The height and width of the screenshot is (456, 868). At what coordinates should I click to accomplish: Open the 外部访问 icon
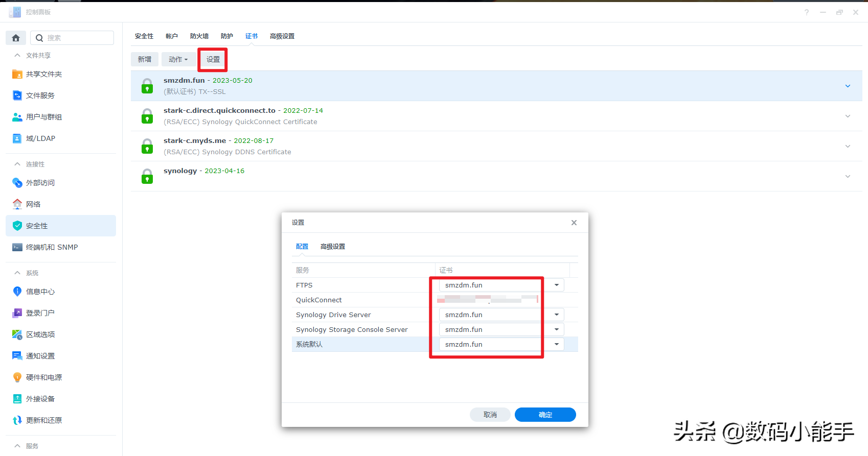[x=17, y=183]
